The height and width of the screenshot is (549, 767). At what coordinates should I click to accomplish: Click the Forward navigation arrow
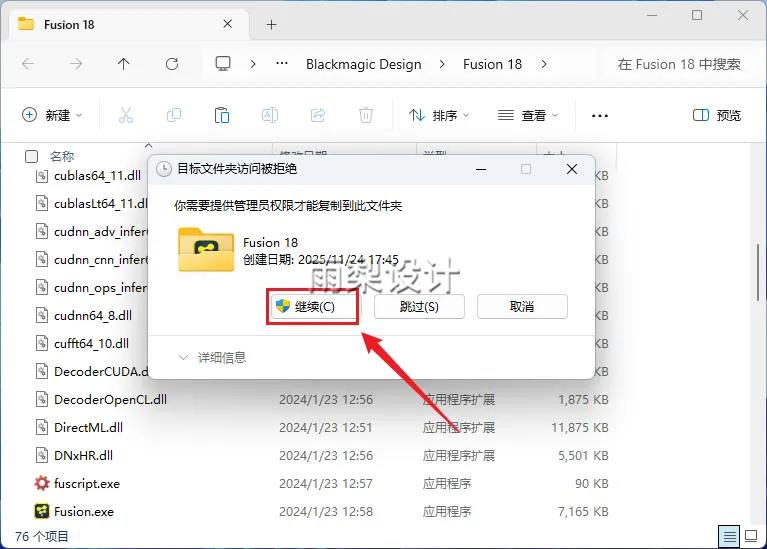(x=76, y=64)
